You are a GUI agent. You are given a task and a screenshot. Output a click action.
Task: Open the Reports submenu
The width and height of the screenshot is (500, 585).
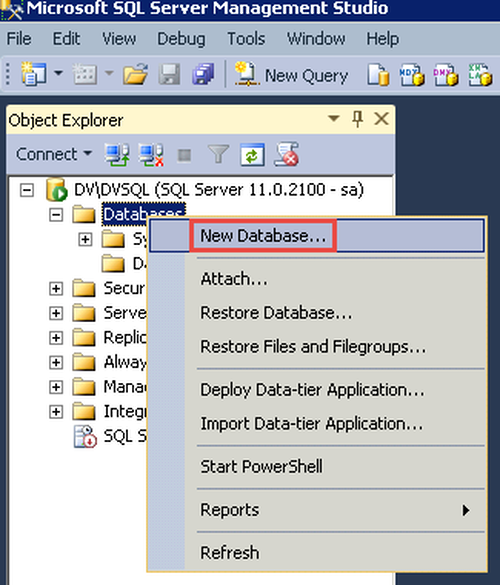click(317, 510)
